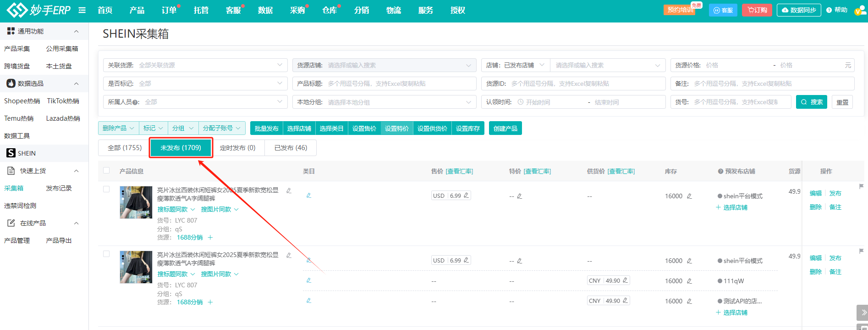Click 选择店铺 link under shein平台模式 first row
Screen dimensions: 868x330
(x=732, y=207)
